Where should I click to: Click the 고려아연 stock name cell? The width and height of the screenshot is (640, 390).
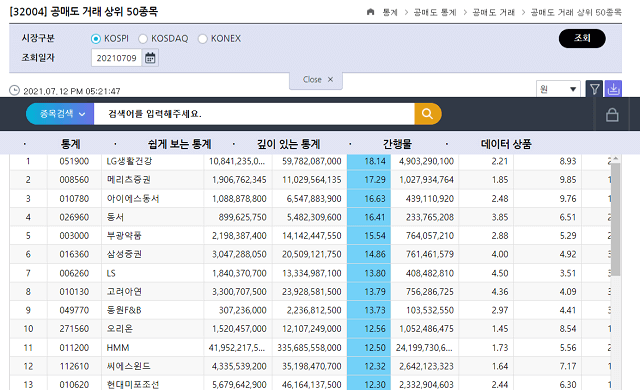pyautogui.click(x=152, y=292)
